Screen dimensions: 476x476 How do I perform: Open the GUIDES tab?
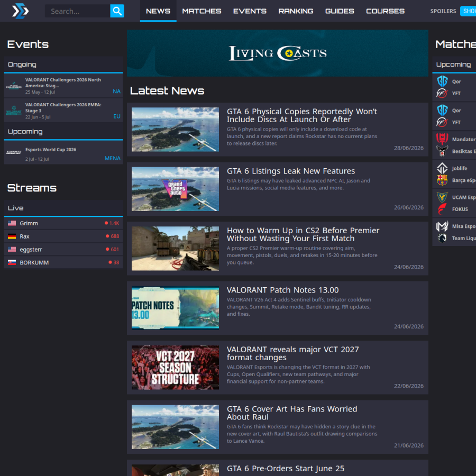coord(340,11)
